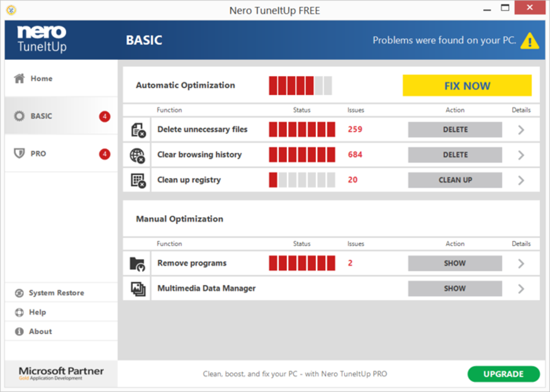Click the Clear browsing history globe icon
The image size is (550, 392).
pos(137,155)
